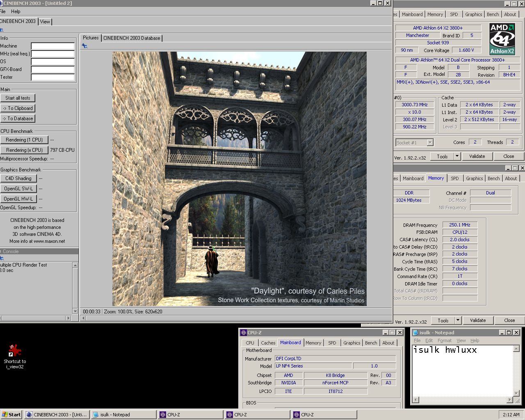
Task: Click the taskbar clock showing 2:12 AM
Action: 511,415
